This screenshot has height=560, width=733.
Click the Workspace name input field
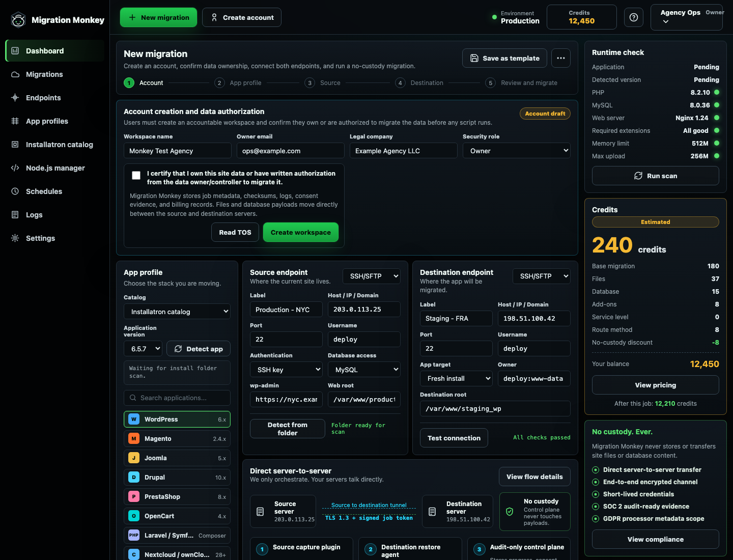pos(178,151)
